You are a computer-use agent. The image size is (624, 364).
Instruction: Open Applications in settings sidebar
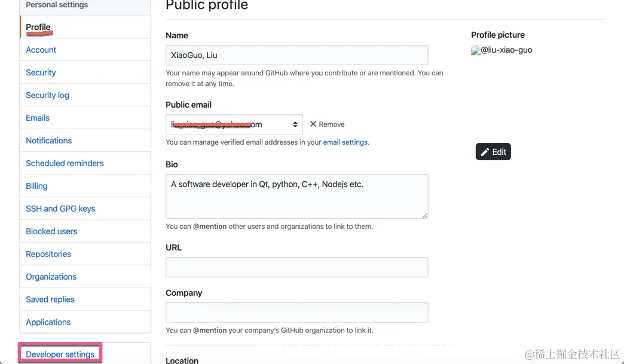48,322
